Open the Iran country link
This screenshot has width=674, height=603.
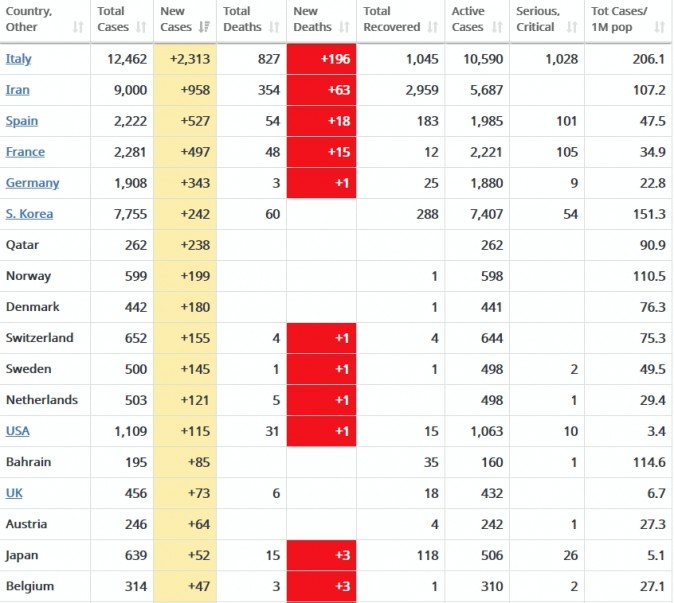(x=17, y=90)
